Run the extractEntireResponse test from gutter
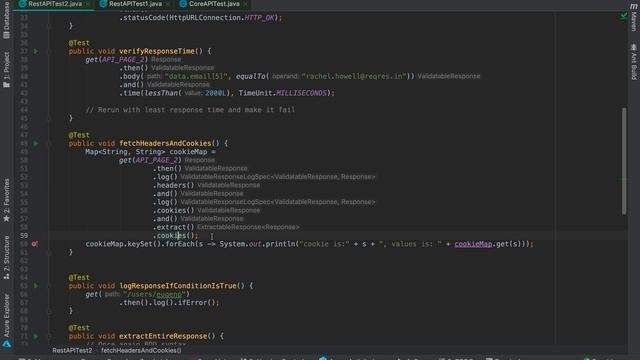This screenshot has height=360, width=640. (x=36, y=336)
